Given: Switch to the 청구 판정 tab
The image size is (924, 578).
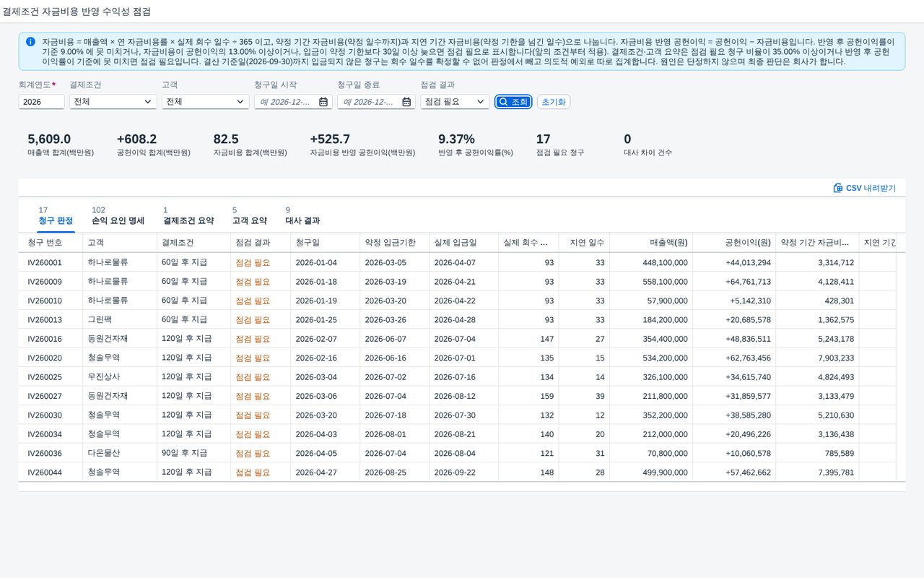Looking at the screenshot, I should 56,215.
